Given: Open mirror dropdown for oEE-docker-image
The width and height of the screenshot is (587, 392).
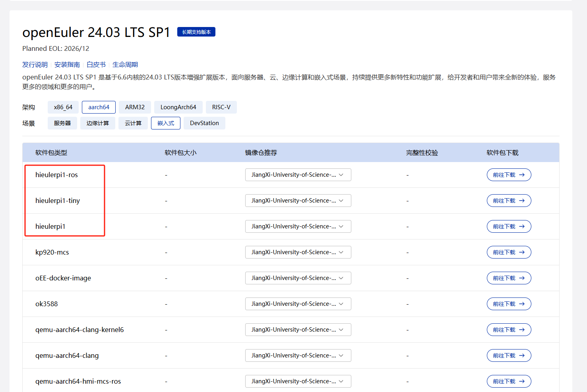Looking at the screenshot, I should 298,278.
